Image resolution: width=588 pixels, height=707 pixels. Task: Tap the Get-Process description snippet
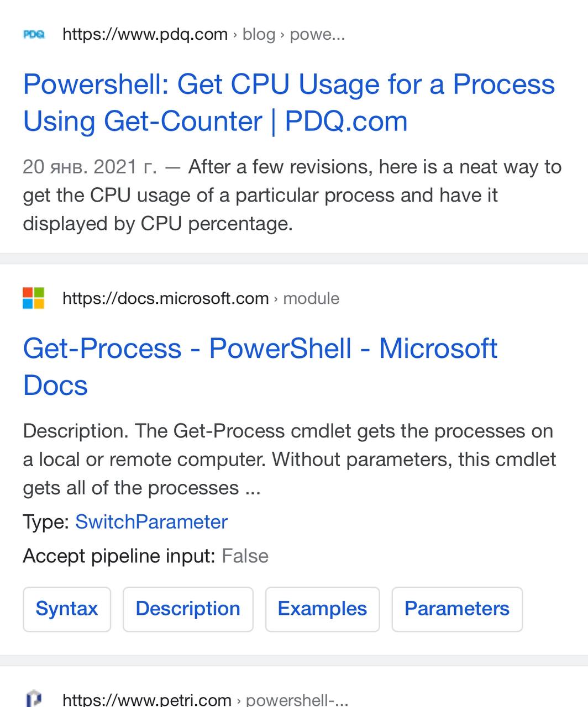pyautogui.click(x=289, y=459)
